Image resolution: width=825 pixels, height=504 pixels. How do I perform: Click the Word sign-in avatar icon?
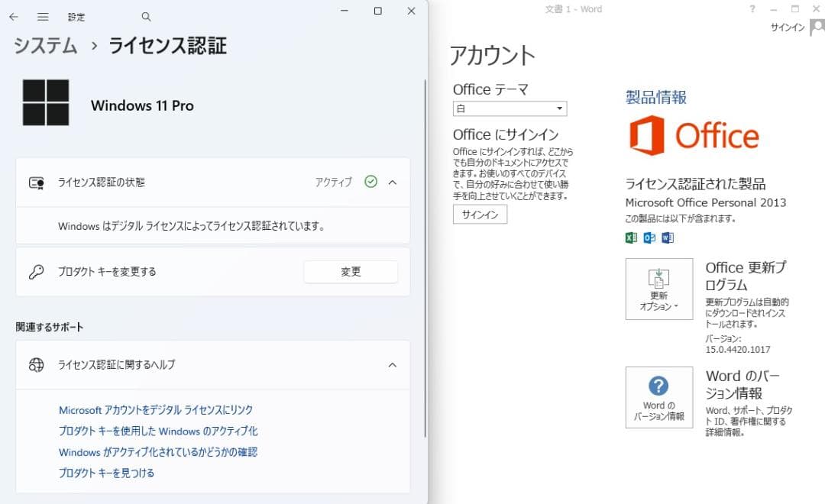(x=817, y=27)
